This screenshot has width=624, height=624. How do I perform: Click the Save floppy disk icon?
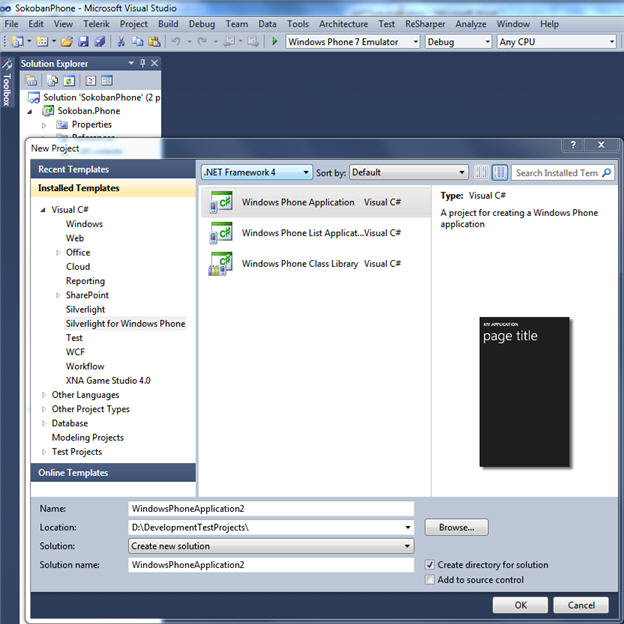(x=83, y=41)
